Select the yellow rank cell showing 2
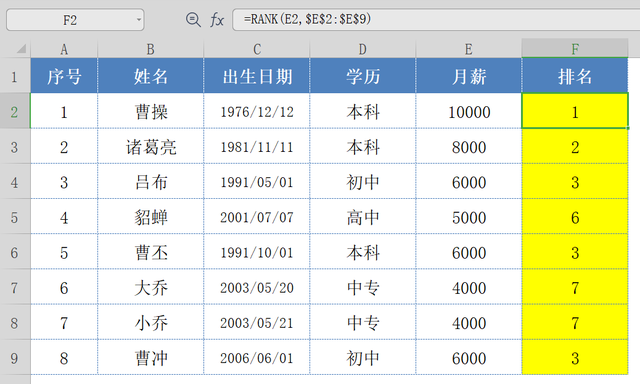Screen dimensions: 640x384 pos(575,146)
